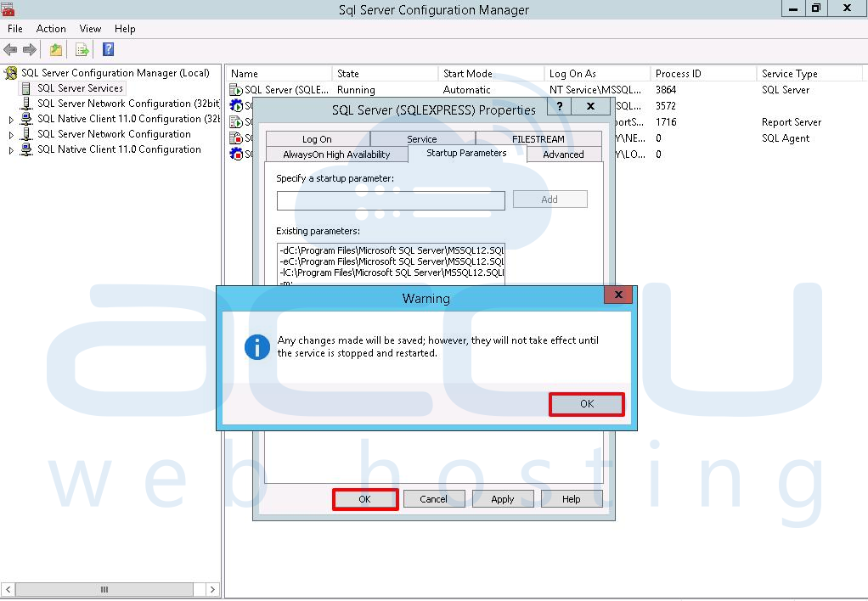Sort by the Service Type column header
The image size is (868, 601).
[810, 74]
